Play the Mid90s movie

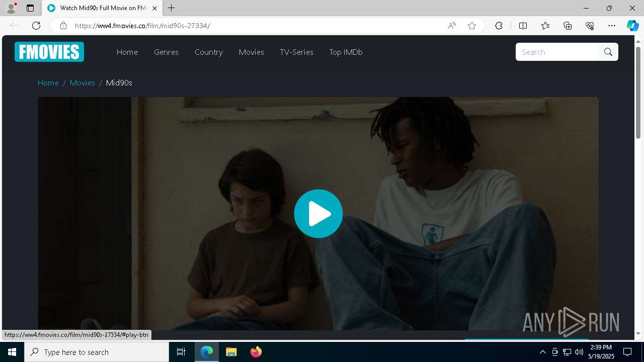click(x=318, y=214)
